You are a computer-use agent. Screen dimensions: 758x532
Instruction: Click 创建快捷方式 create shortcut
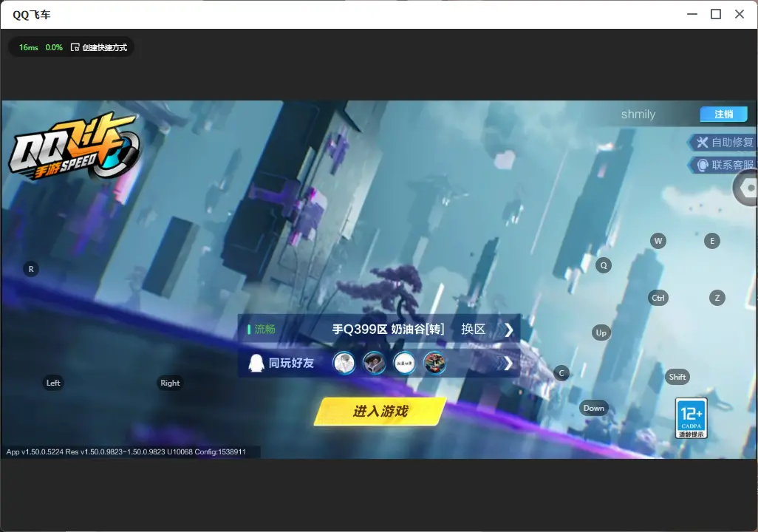coord(99,47)
